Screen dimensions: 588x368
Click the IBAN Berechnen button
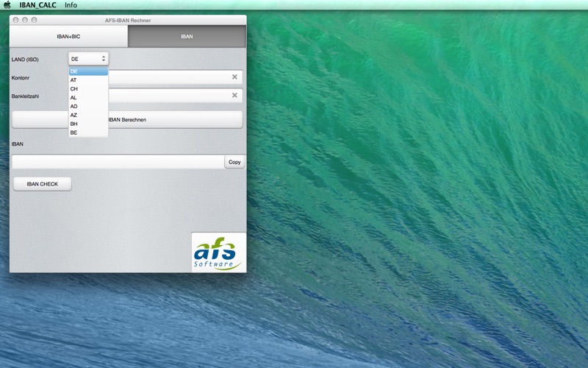click(x=127, y=120)
